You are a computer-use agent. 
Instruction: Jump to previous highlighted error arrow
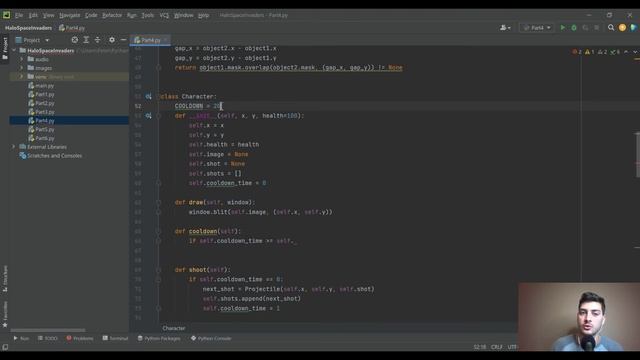point(626,52)
